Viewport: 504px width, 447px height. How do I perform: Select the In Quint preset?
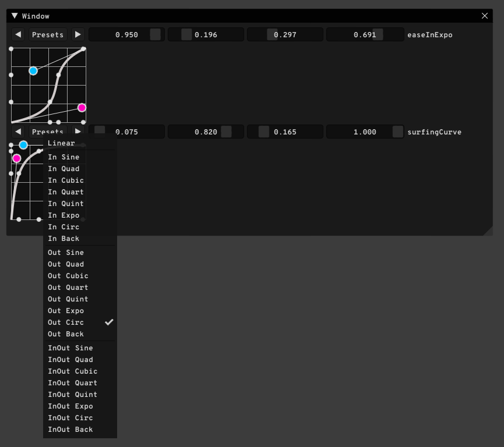80,204
